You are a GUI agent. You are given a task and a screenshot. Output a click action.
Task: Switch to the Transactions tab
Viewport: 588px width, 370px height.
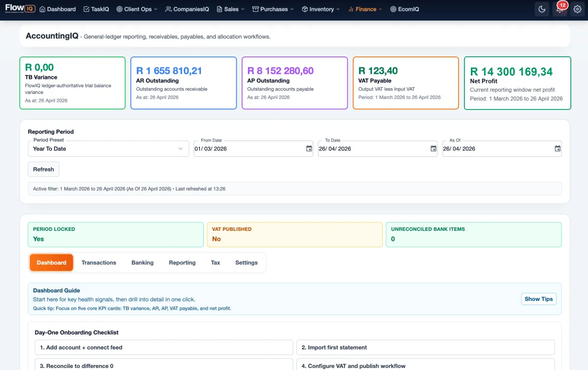[99, 263]
